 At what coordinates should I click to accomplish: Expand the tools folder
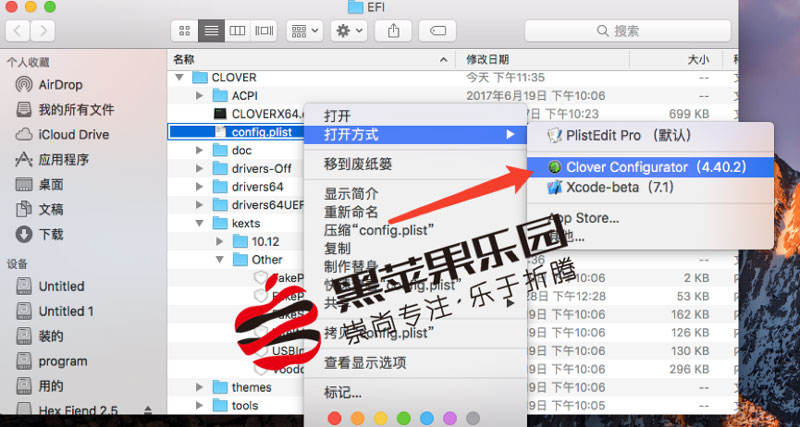coord(199,406)
